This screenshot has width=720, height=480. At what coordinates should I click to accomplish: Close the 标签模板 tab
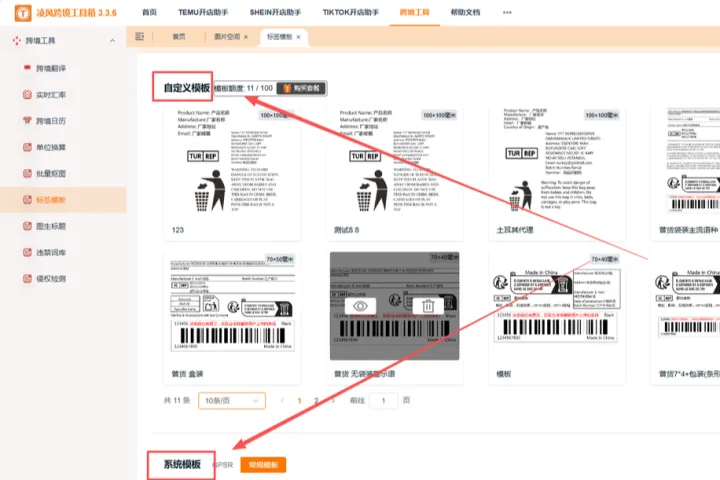[298, 37]
